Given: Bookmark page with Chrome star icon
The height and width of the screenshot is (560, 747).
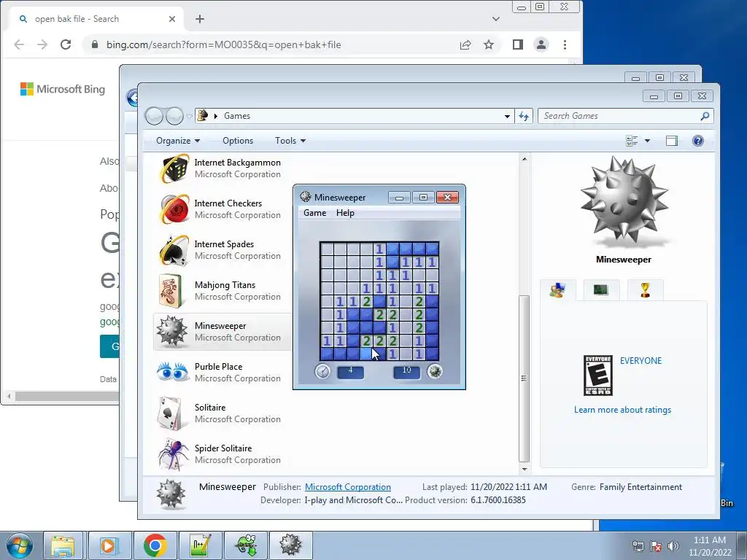Looking at the screenshot, I should [x=489, y=44].
